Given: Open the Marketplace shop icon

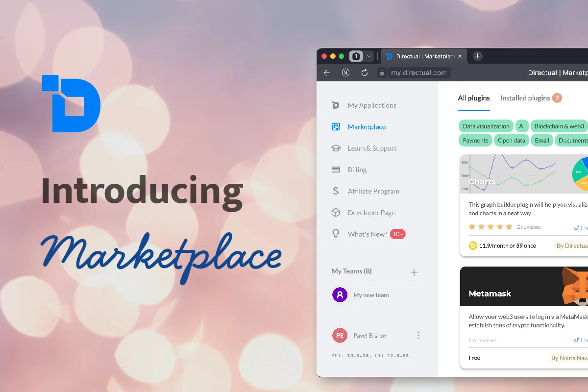Looking at the screenshot, I should coord(336,126).
